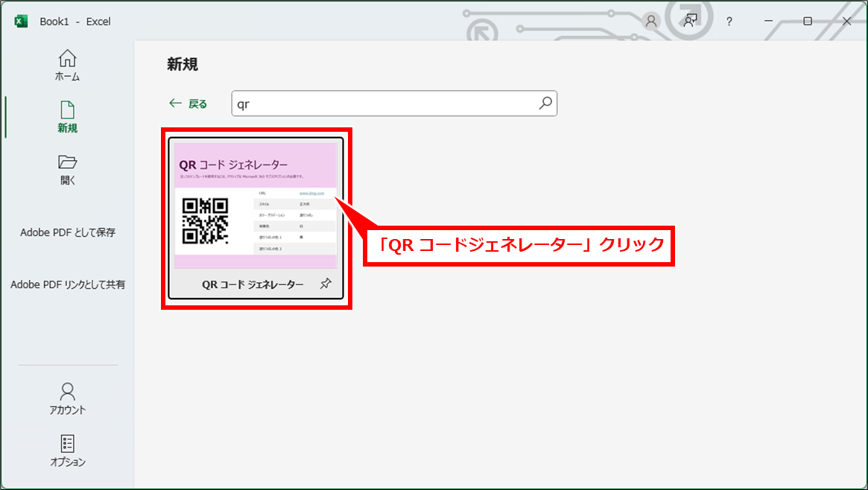Start search with the magnifier icon
Screen dimensions: 868x490
click(546, 103)
